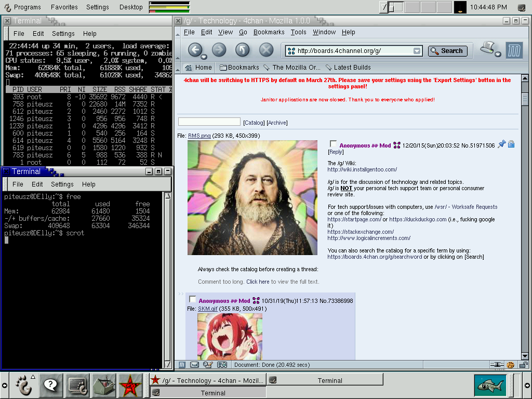Image resolution: width=532 pixels, height=399 pixels.
Task: Launch Mozilla from the red star panel icon
Action: click(130, 385)
